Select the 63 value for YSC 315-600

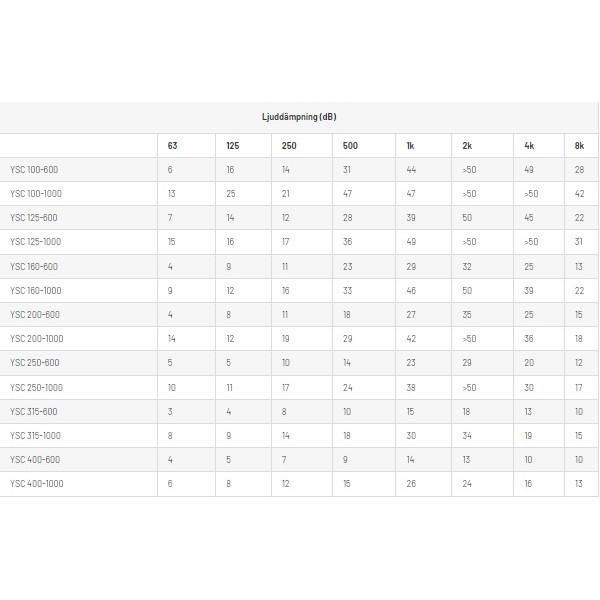pyautogui.click(x=171, y=412)
